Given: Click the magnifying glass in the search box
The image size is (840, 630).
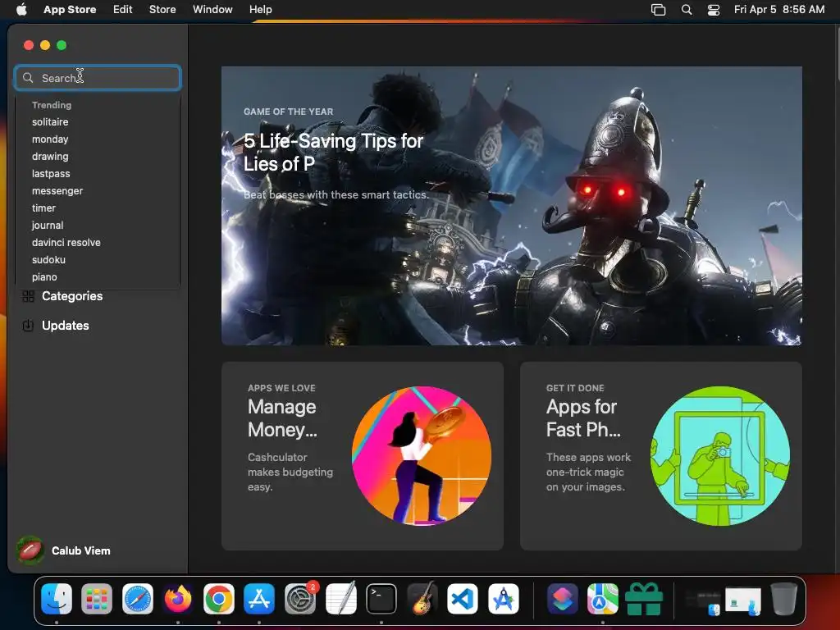Looking at the screenshot, I should [28, 78].
